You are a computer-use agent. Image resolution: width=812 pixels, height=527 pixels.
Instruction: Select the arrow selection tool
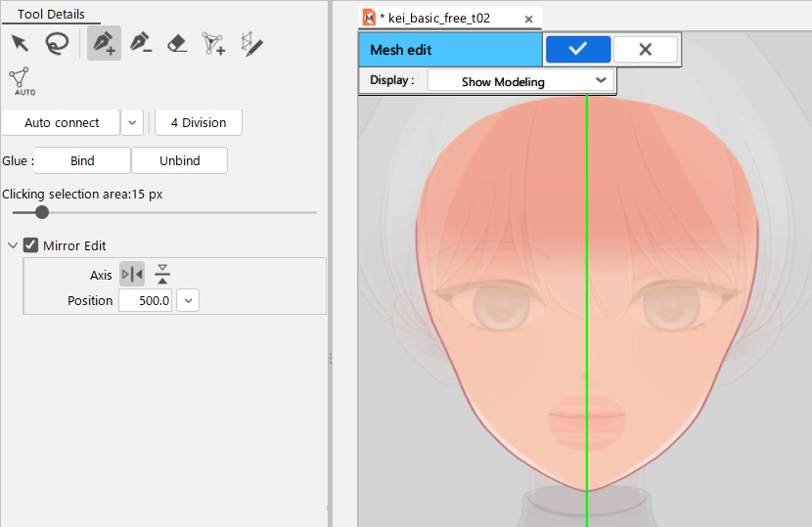pos(20,43)
